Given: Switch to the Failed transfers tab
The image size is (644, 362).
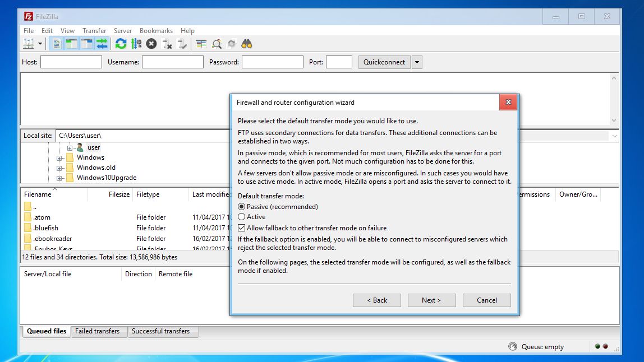Looking at the screenshot, I should [x=99, y=331].
